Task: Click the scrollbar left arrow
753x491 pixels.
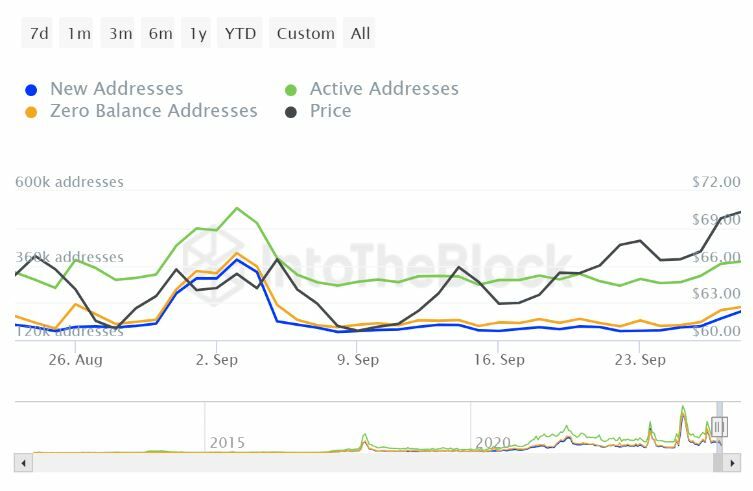Action: [21, 463]
